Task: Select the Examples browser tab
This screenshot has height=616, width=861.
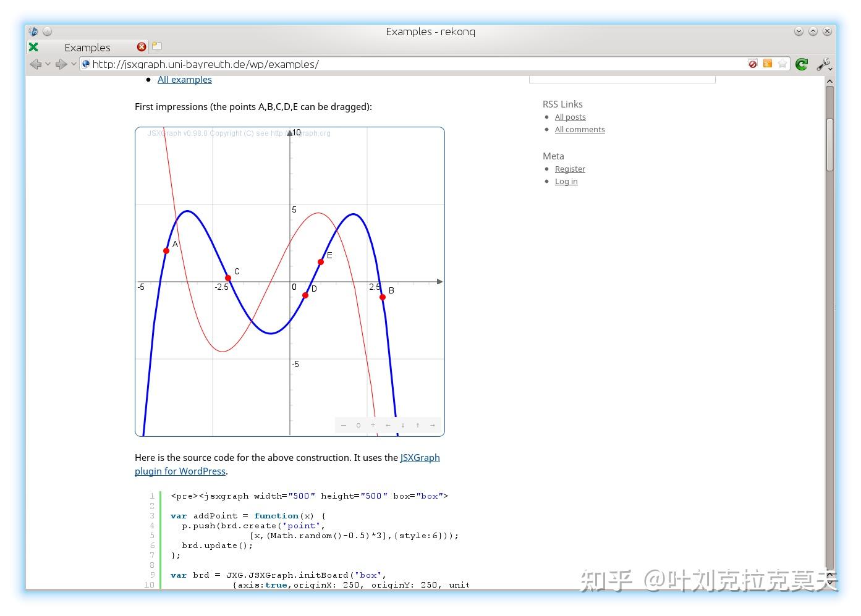Action: (87, 47)
